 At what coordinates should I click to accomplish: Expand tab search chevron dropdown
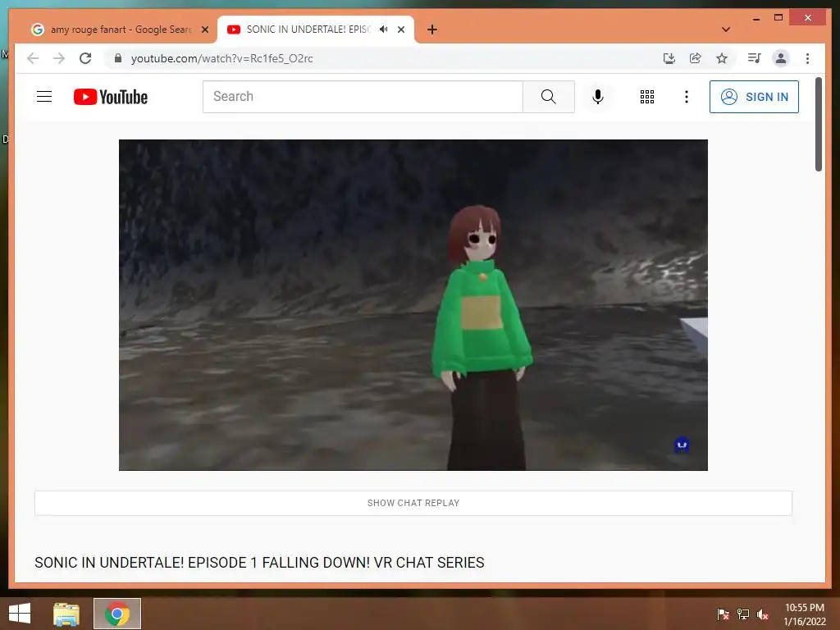pyautogui.click(x=726, y=30)
